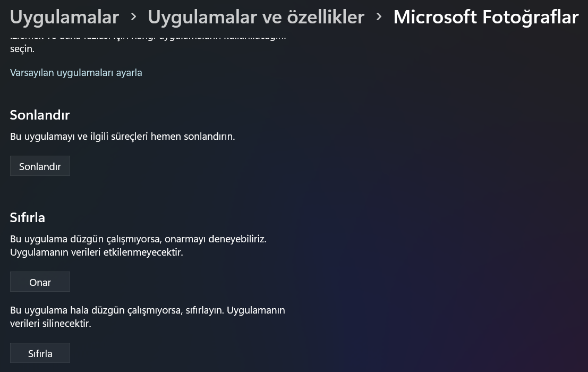Select the Sonlandır section heading

[x=40, y=115]
